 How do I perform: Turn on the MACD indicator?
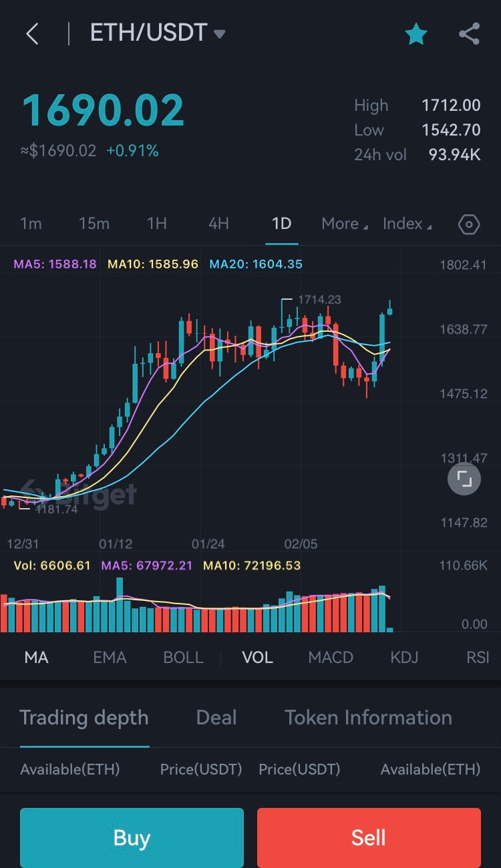point(330,658)
